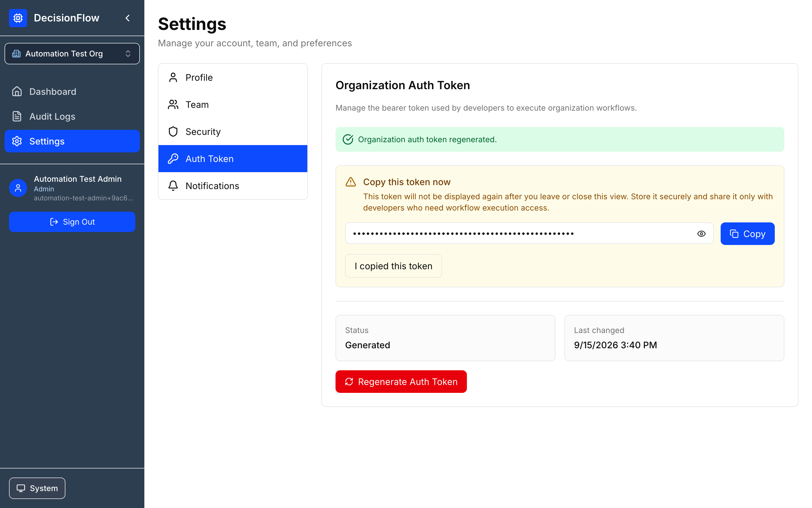Click the '9/15/2026 3:40 PM' timestamp
The image size is (812, 508).
tap(615, 345)
